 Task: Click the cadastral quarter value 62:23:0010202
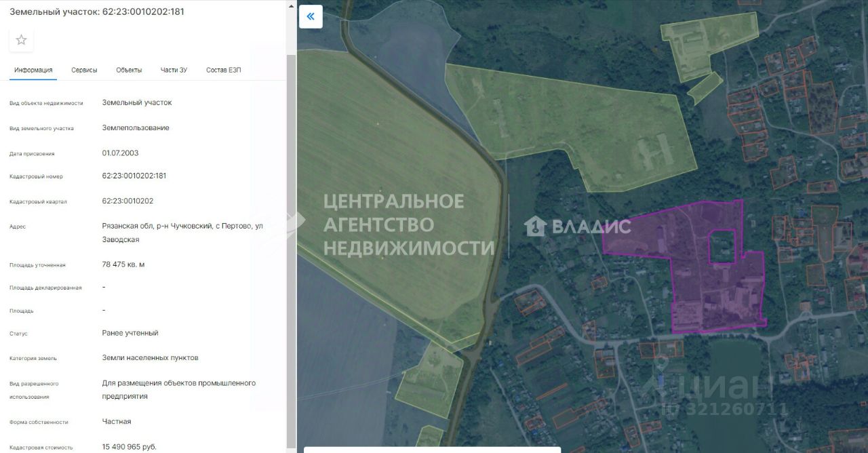[x=127, y=201]
